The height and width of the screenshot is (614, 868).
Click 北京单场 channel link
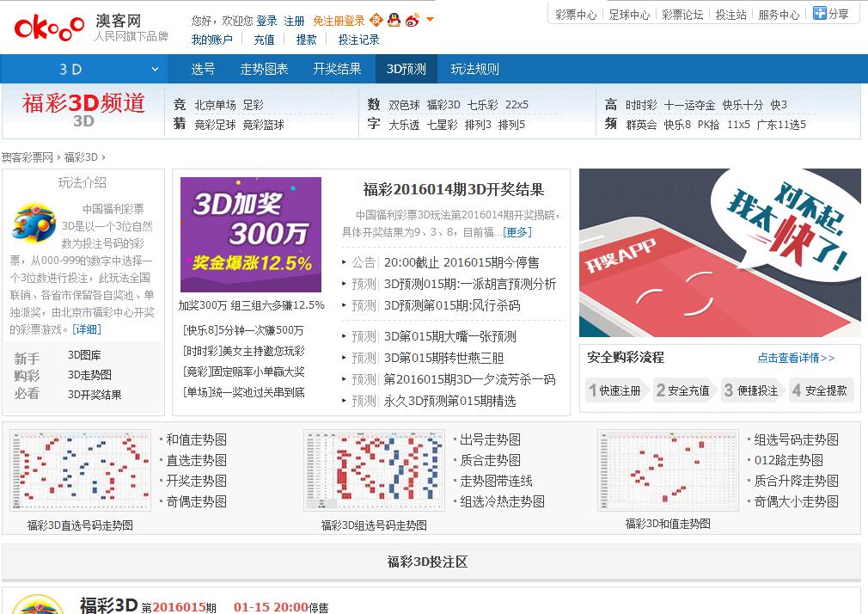pyautogui.click(x=215, y=105)
